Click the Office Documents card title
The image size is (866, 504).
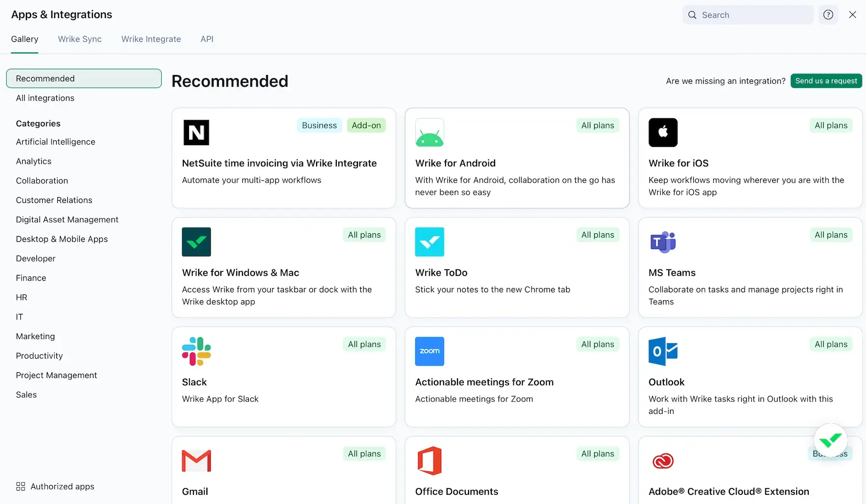[457, 491]
